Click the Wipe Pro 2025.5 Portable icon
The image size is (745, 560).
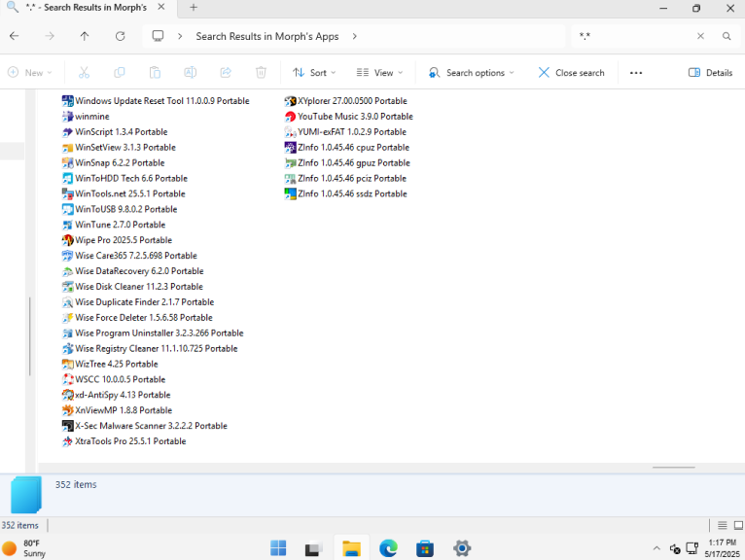tap(67, 240)
